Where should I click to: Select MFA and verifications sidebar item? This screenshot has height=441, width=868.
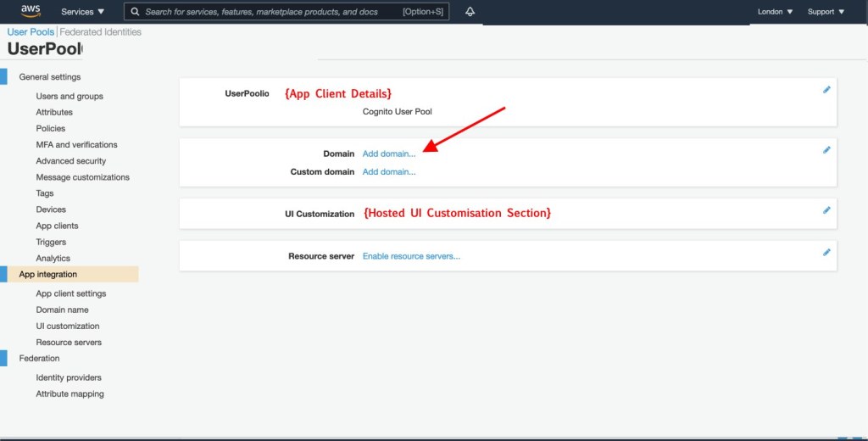(x=76, y=144)
